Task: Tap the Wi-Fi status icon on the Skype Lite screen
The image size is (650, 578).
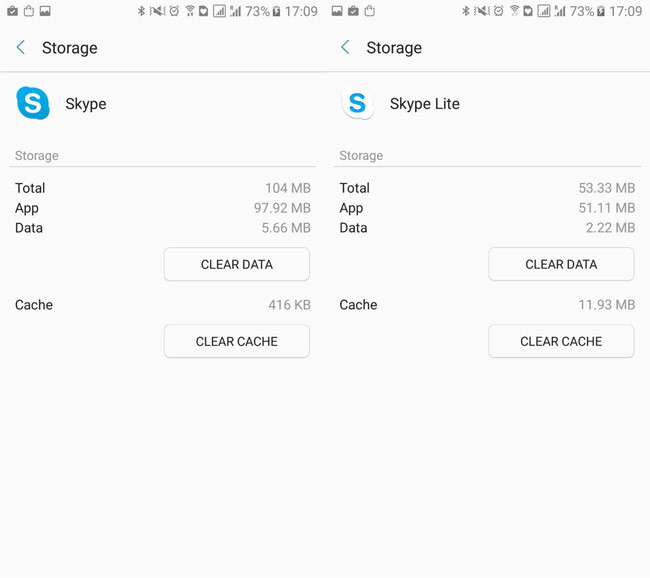Action: coord(514,11)
